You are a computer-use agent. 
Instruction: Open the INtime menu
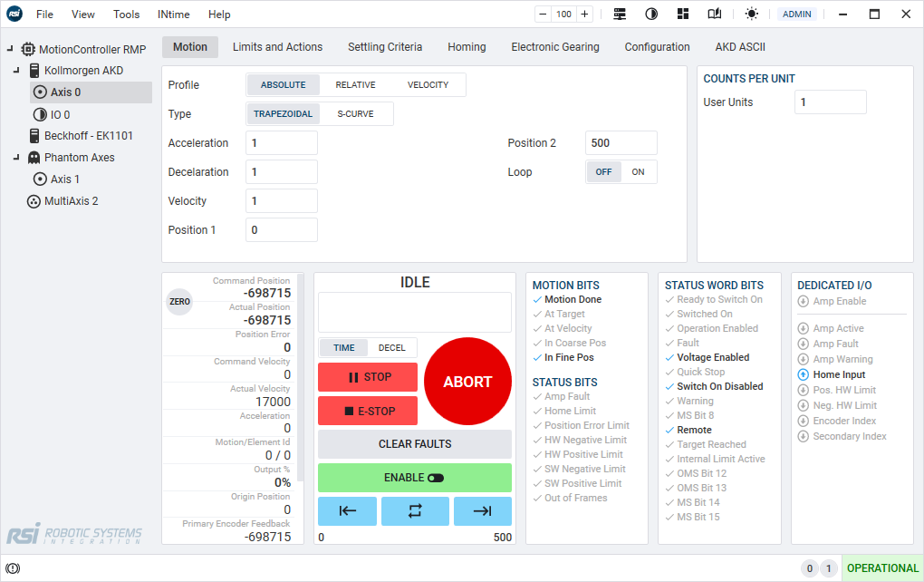tap(173, 15)
